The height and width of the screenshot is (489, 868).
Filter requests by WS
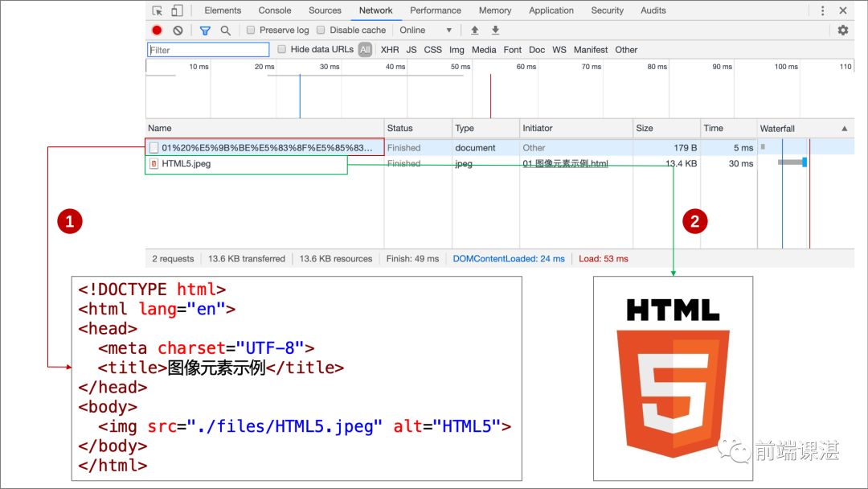(x=559, y=50)
